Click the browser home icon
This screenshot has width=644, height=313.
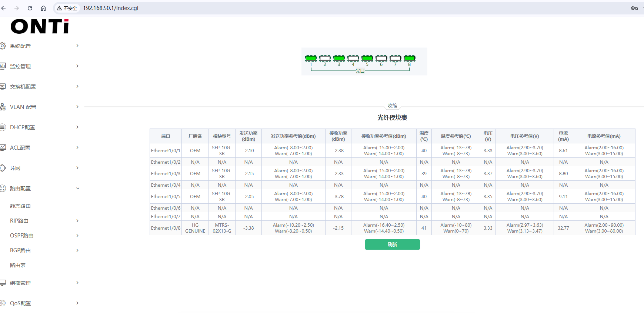pos(43,8)
